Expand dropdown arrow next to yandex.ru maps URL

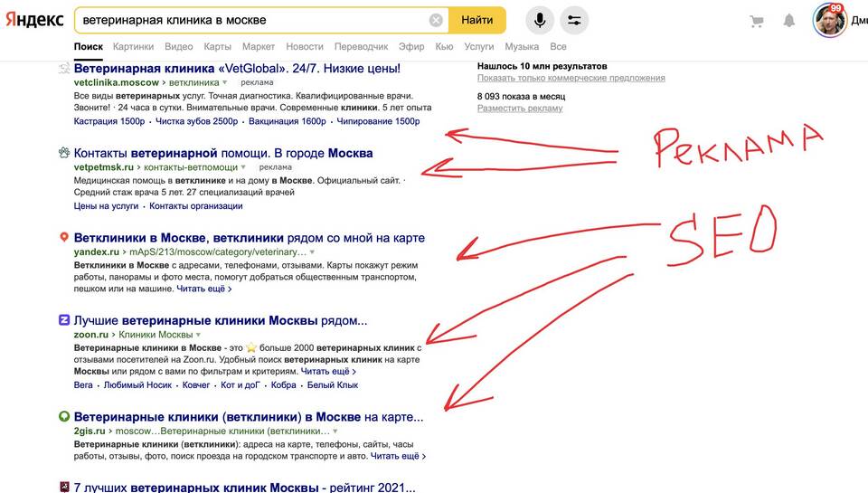click(x=312, y=252)
